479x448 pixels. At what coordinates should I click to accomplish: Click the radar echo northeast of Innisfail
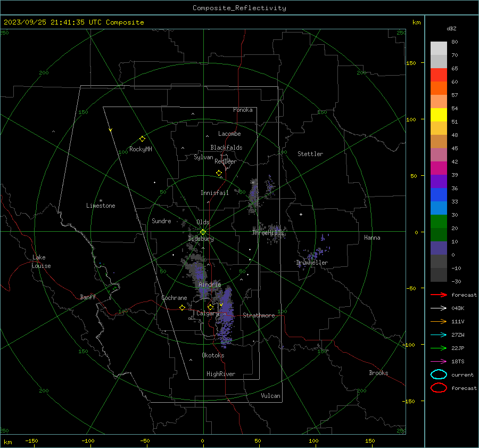tap(253, 196)
